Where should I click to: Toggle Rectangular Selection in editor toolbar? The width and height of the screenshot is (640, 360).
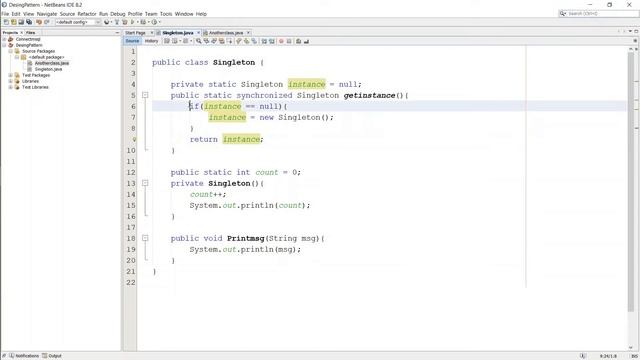tap(230, 41)
